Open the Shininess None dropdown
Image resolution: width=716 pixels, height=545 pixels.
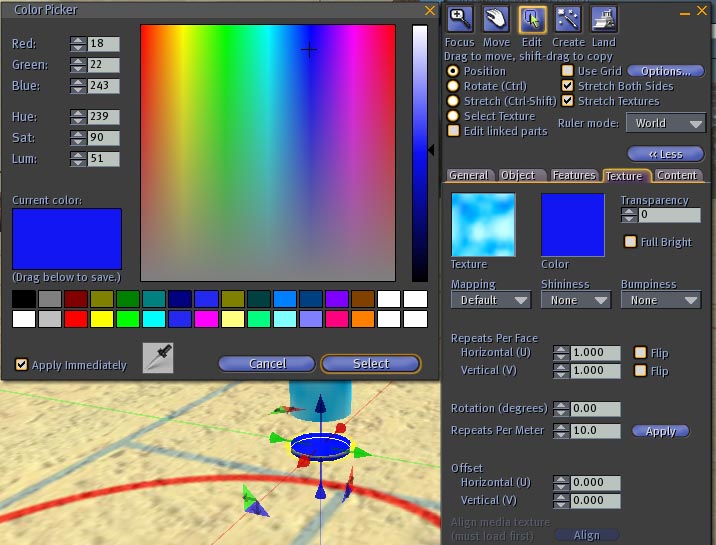pos(576,300)
